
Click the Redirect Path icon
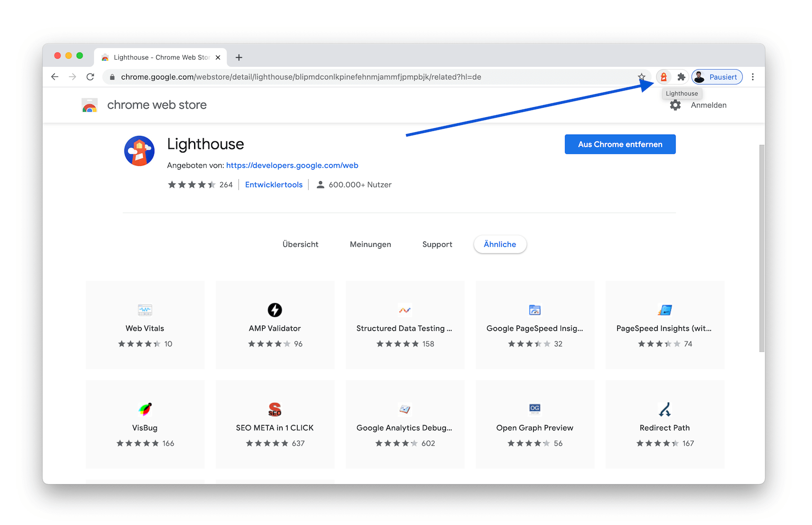(665, 410)
